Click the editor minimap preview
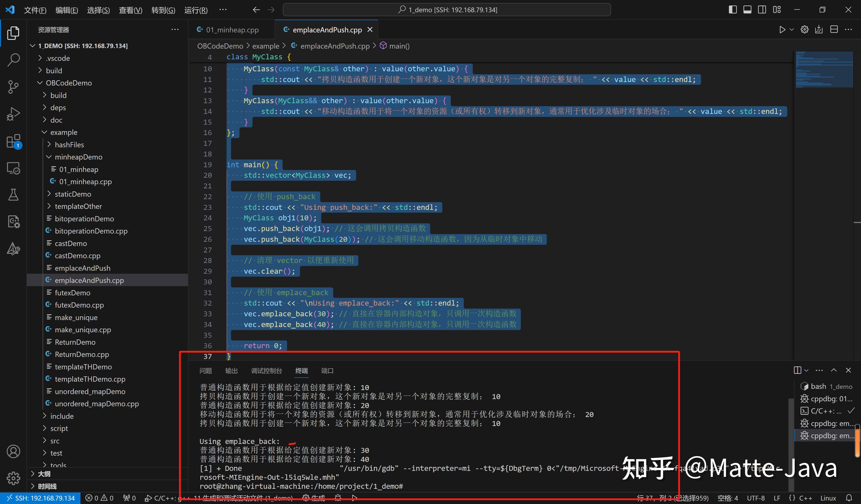The height and width of the screenshot is (504, 861). pos(824,70)
